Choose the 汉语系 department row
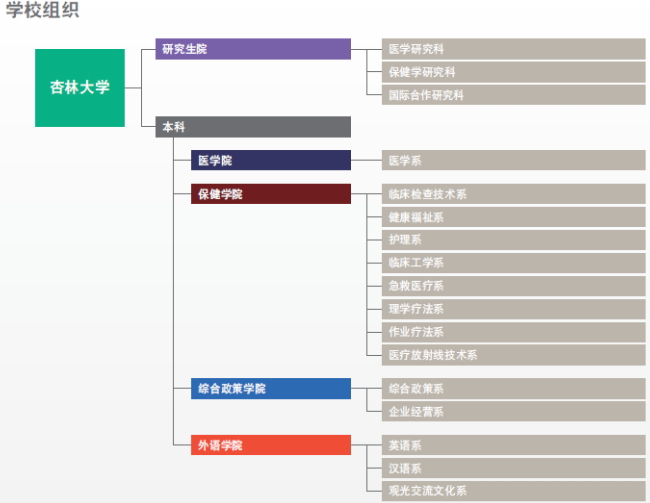 pos(513,468)
